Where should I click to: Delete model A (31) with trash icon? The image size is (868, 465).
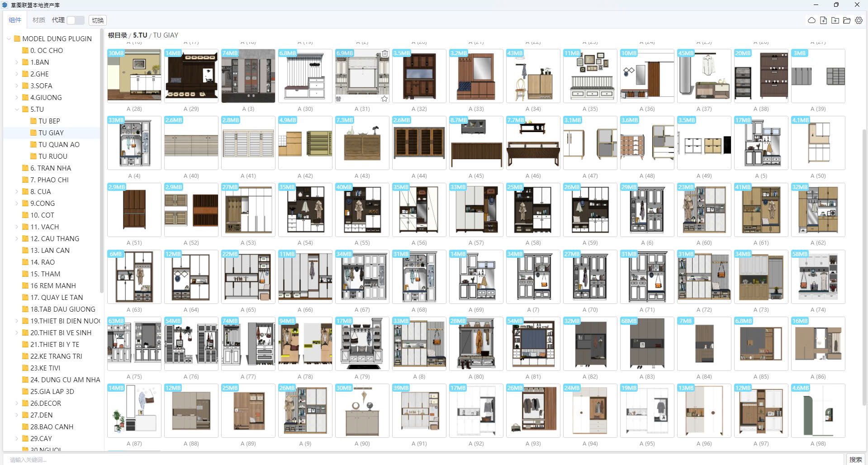[x=384, y=53]
